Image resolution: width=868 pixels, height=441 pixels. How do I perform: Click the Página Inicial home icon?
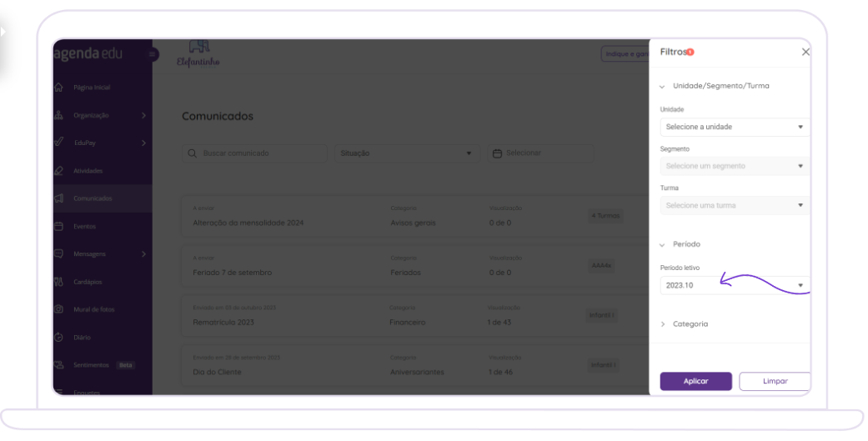[x=58, y=88]
